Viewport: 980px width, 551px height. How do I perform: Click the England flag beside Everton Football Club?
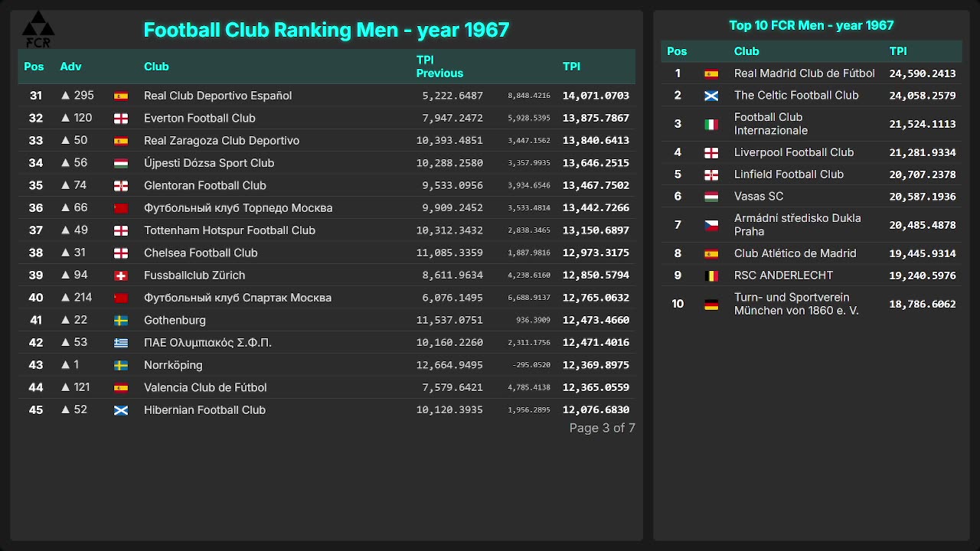click(x=121, y=119)
